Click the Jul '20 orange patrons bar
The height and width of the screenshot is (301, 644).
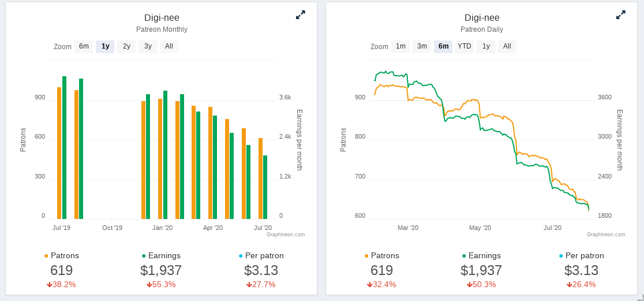click(260, 179)
